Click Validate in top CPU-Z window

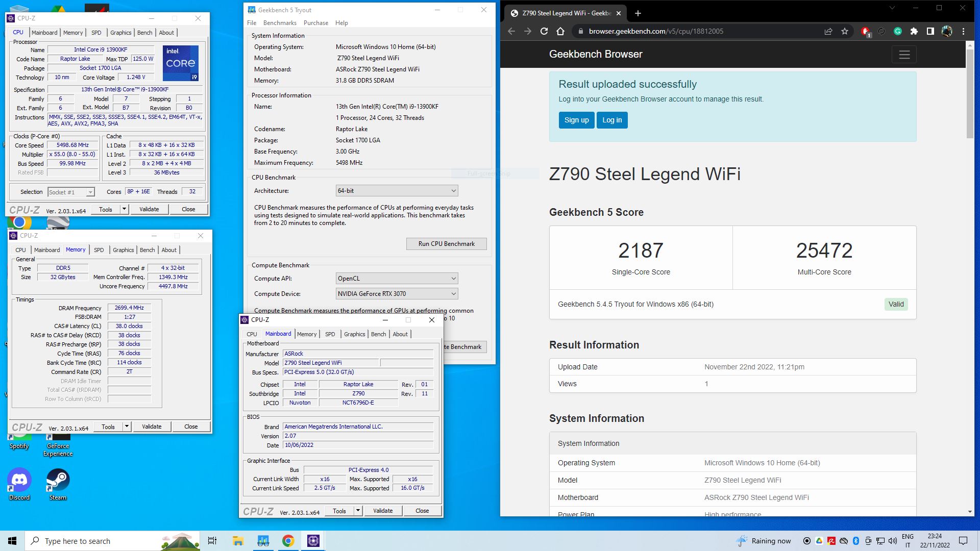point(149,209)
